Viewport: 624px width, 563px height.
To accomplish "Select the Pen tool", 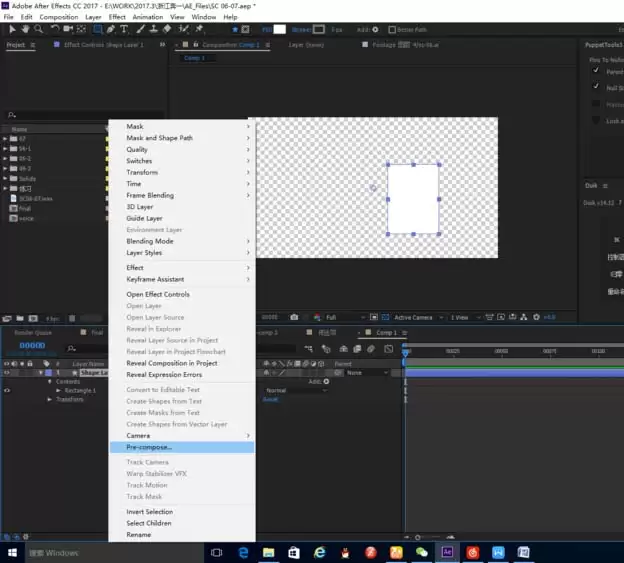I will point(111,29).
